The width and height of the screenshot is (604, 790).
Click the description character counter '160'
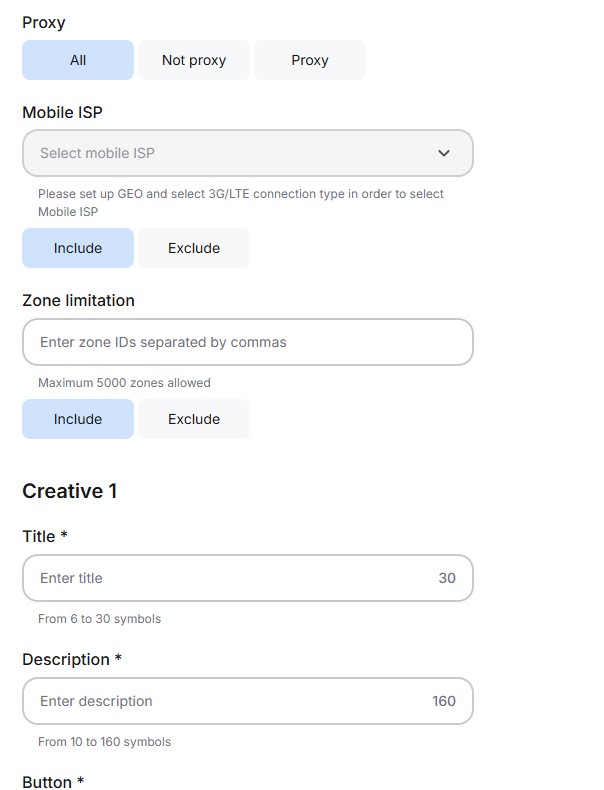pos(444,701)
